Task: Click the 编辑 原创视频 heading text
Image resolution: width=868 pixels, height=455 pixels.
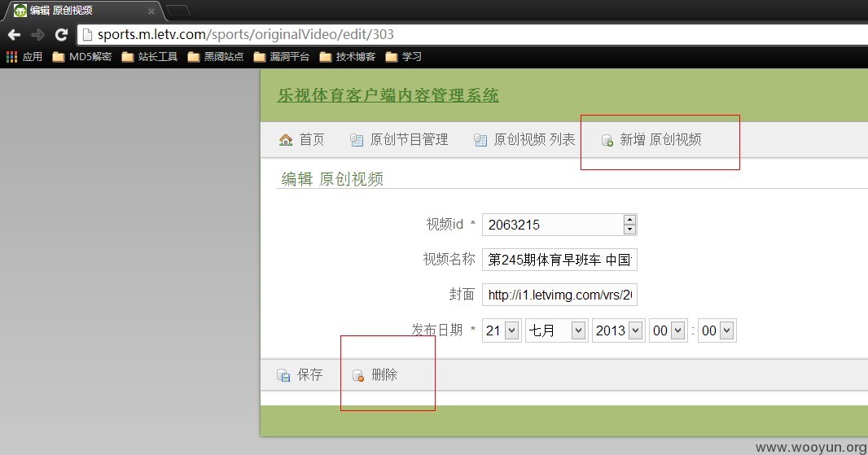Action: click(x=332, y=179)
